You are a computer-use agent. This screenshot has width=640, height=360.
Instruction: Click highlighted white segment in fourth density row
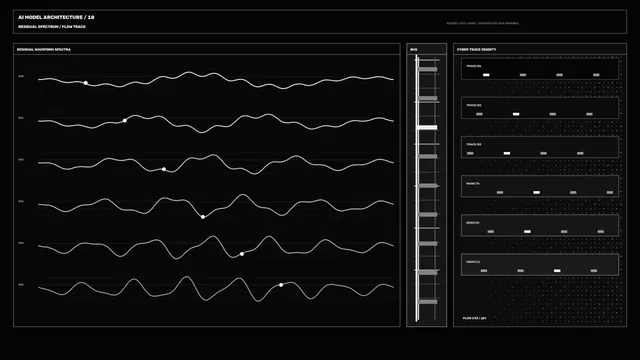537,192
